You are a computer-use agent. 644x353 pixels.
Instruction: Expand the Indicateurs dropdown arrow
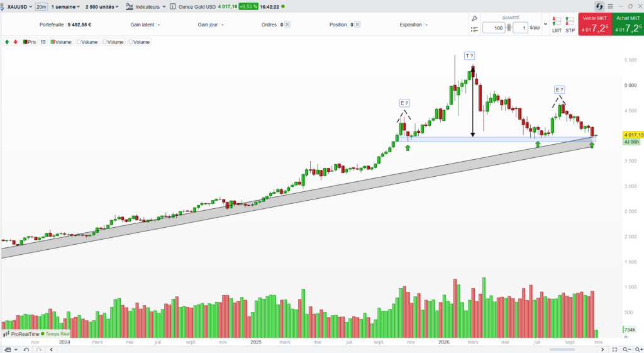(x=164, y=6)
